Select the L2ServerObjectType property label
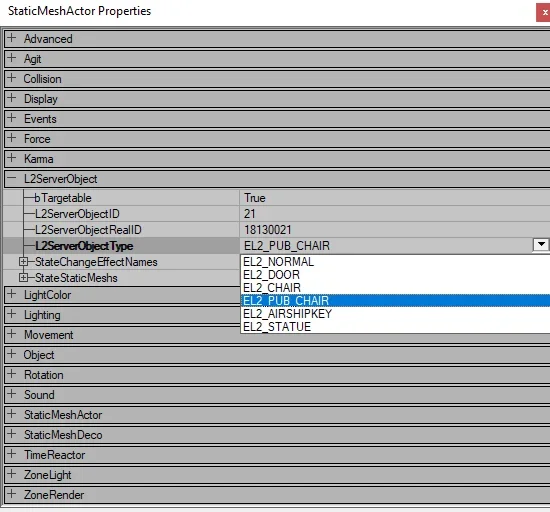 [84, 246]
